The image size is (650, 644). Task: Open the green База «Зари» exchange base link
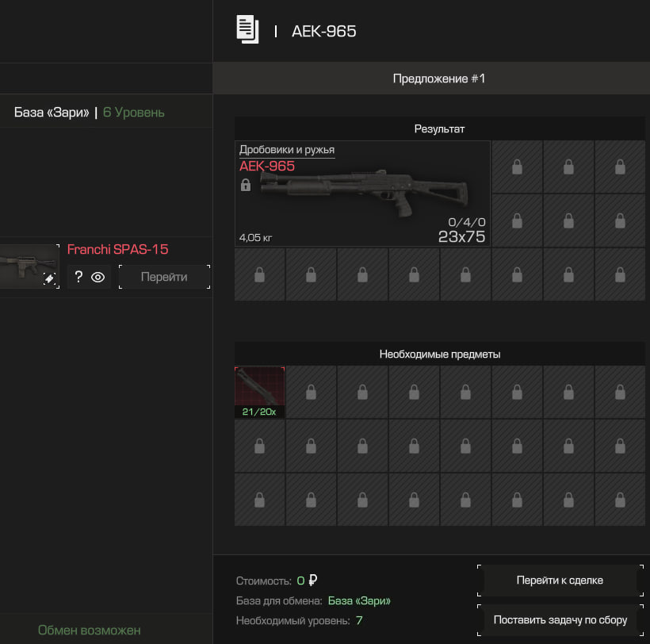(x=359, y=601)
